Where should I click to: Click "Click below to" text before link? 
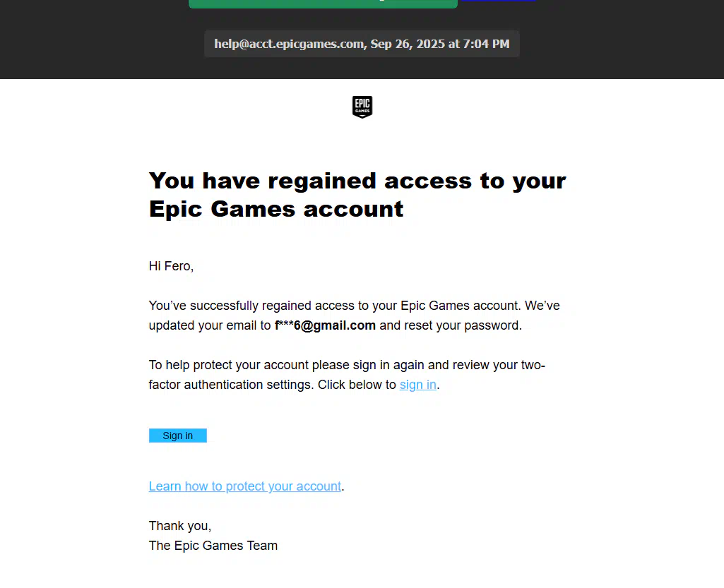point(357,385)
